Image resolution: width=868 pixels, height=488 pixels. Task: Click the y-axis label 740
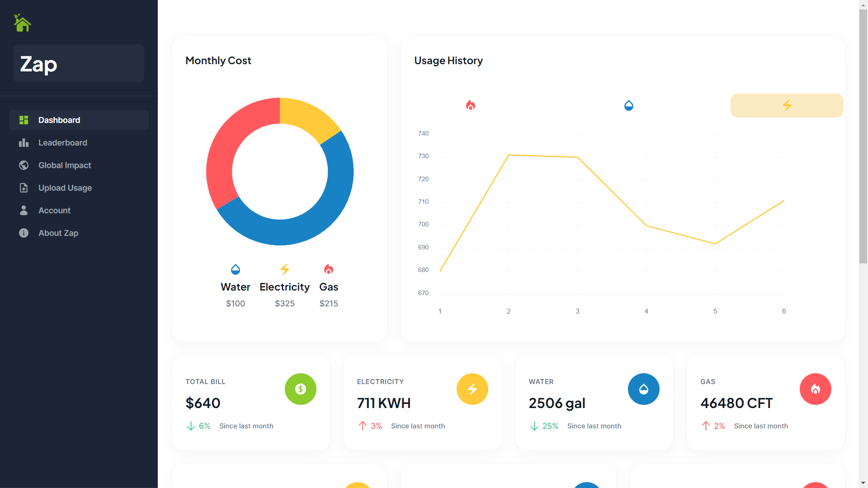pos(423,133)
